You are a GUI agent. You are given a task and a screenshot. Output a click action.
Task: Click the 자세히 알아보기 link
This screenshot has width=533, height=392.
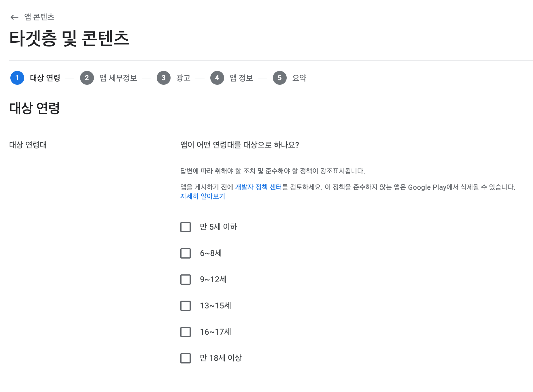[203, 196]
